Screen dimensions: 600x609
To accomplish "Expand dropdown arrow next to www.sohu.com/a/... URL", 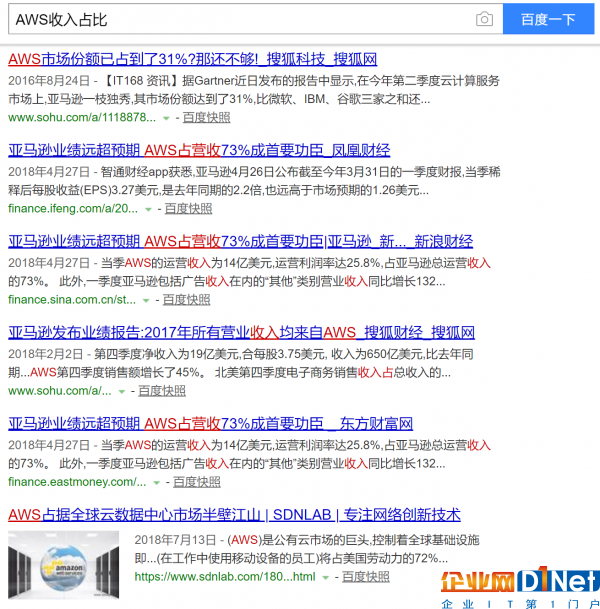I will 122,392.
